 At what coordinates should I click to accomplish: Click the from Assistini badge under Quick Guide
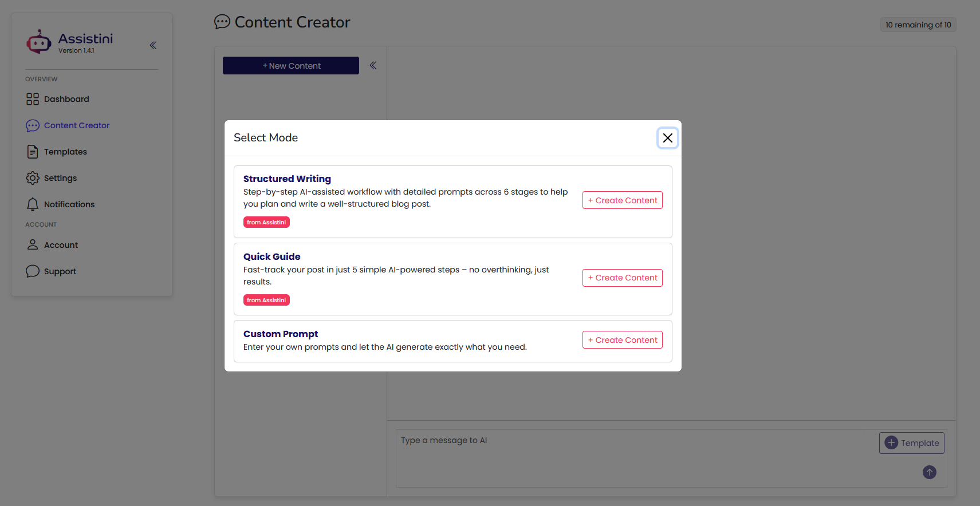(x=266, y=300)
